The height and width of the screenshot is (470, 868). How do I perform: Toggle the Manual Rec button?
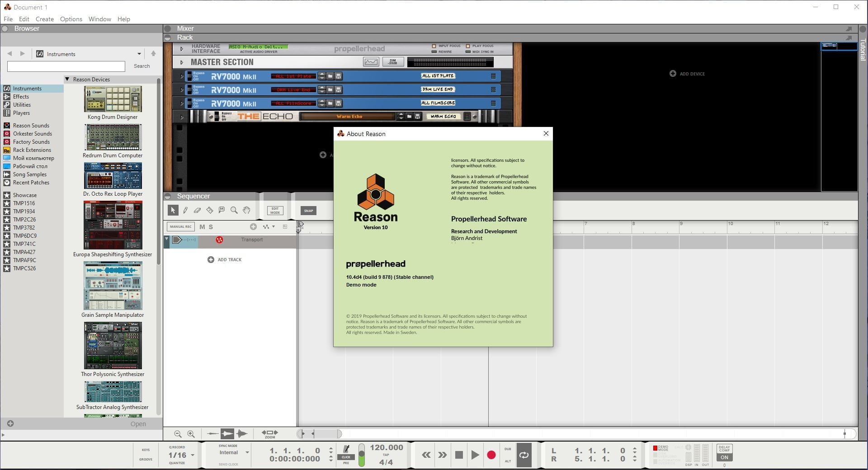point(181,226)
